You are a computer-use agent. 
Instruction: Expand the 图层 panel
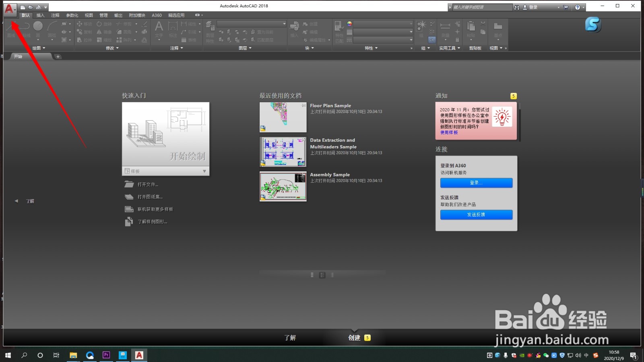[x=245, y=48]
